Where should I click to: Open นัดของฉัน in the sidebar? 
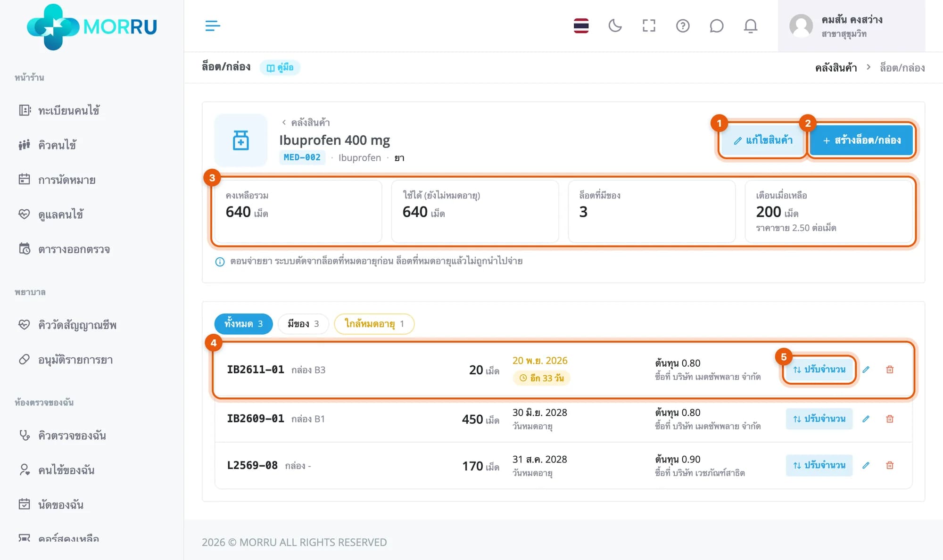point(51,504)
